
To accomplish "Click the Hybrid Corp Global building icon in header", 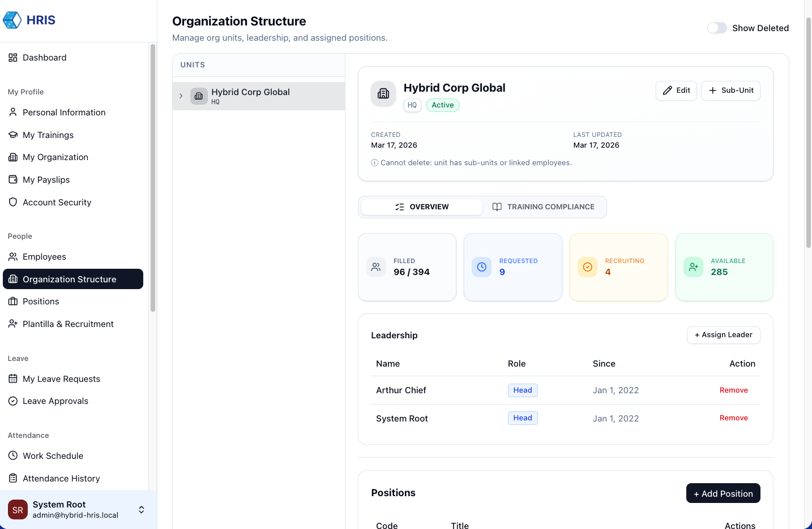I will click(x=383, y=94).
